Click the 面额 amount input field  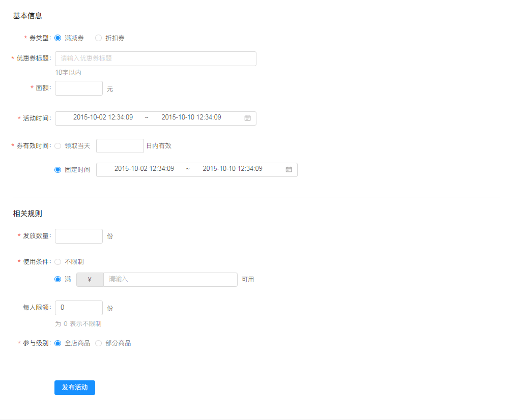(x=78, y=88)
